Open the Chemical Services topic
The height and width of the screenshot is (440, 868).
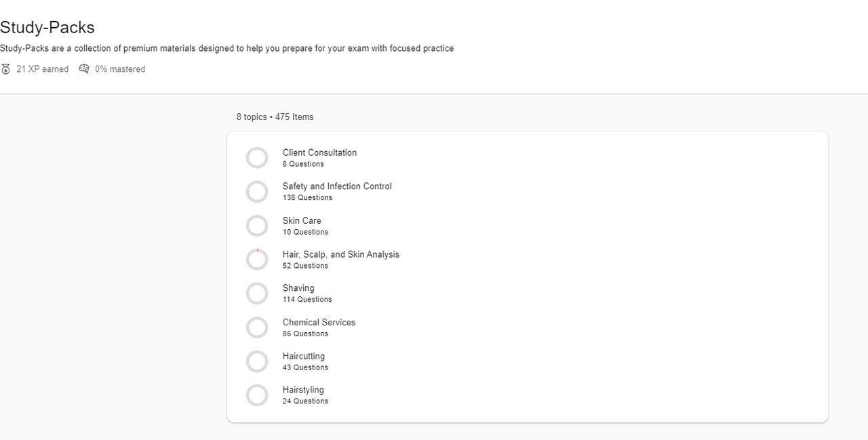[319, 323]
